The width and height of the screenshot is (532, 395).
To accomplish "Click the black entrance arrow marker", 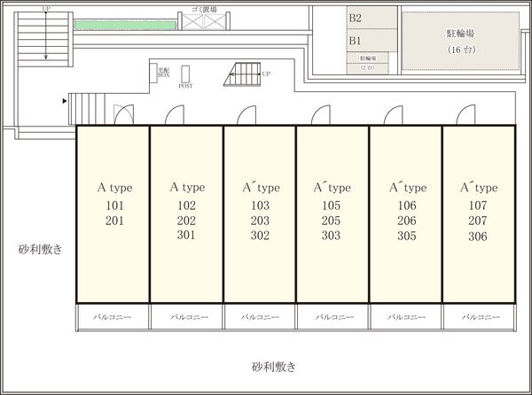I will pyautogui.click(x=64, y=102).
